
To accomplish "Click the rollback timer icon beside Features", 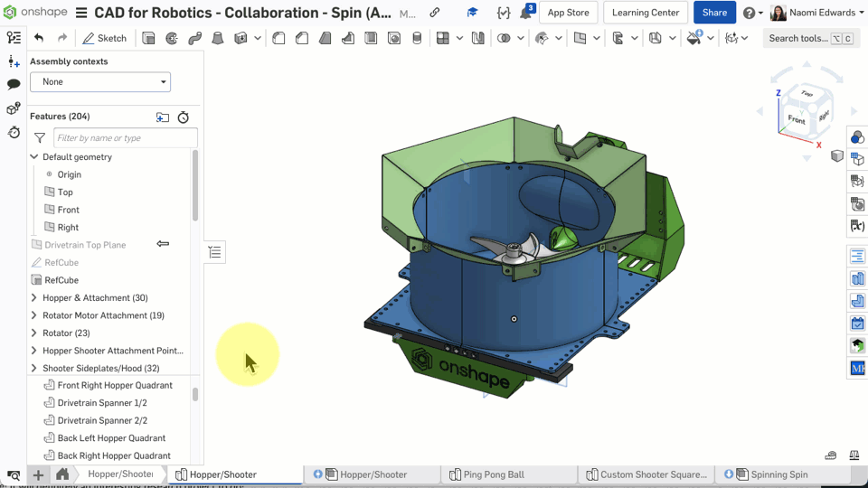I will [x=184, y=117].
